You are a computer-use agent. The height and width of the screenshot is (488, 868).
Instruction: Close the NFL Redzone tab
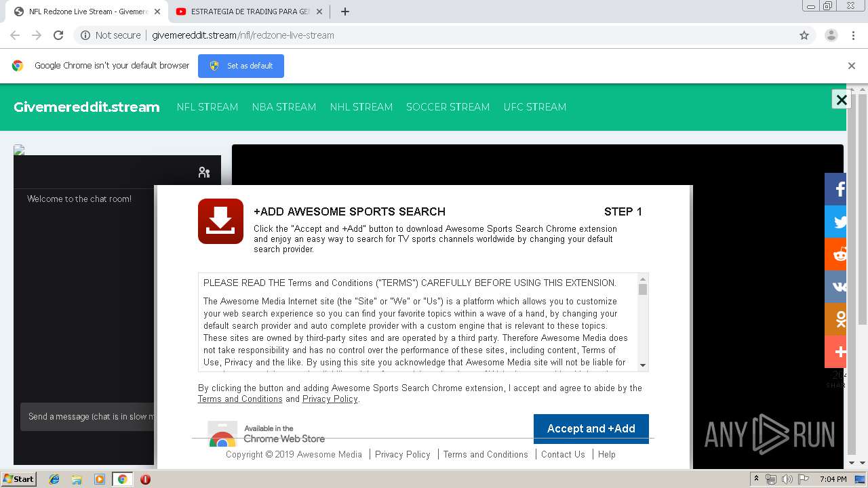click(x=157, y=12)
